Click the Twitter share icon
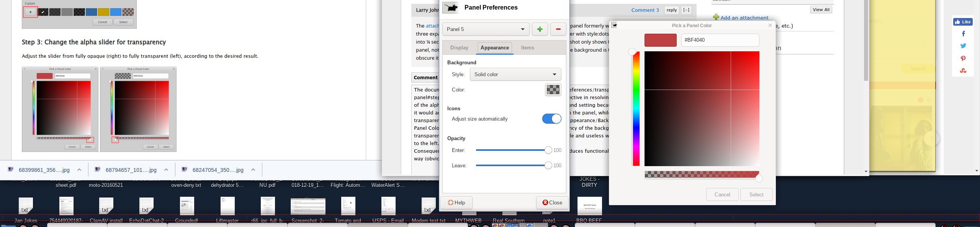 tap(963, 46)
